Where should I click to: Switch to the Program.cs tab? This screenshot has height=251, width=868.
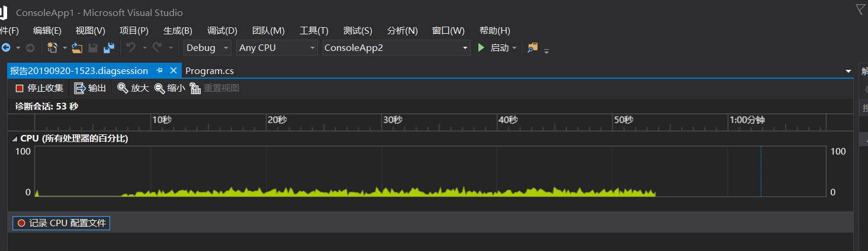[210, 70]
